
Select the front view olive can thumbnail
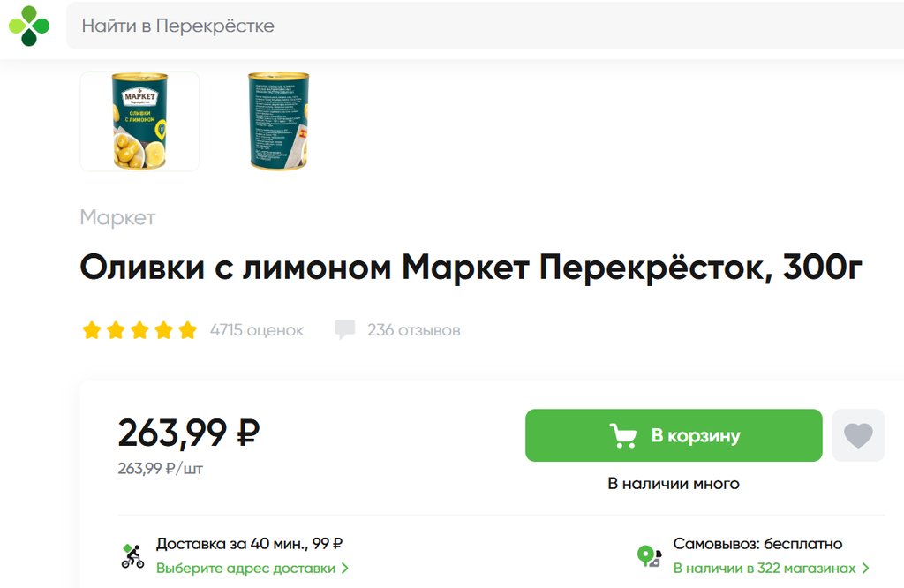coord(139,121)
